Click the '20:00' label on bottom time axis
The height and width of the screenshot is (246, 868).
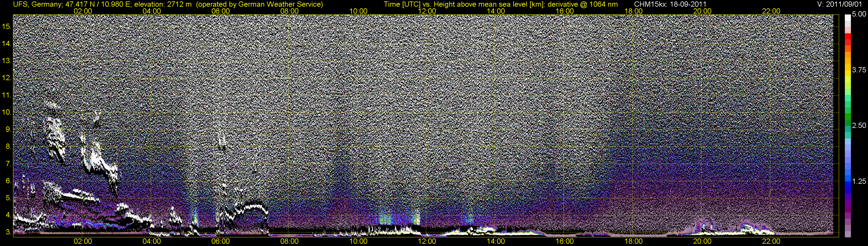702,241
